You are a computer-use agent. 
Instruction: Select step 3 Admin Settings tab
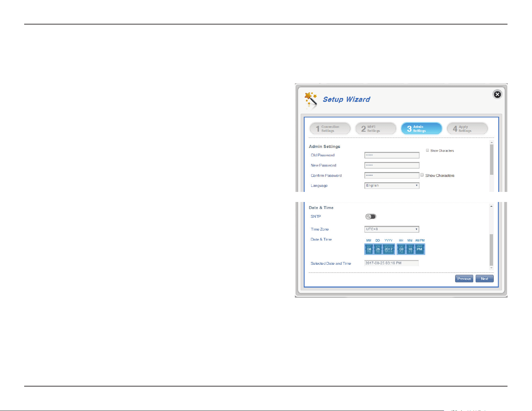(x=422, y=129)
